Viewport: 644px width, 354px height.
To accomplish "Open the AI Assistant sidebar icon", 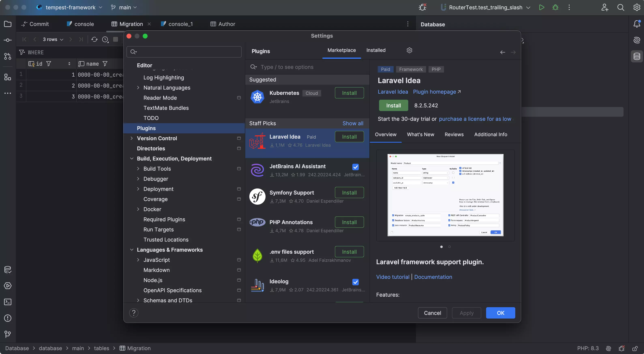I will click(637, 40).
